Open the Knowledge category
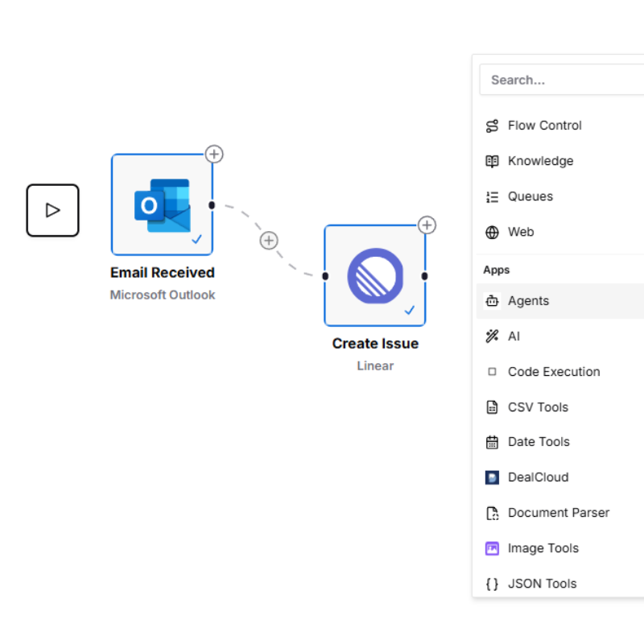The image size is (644, 644). pyautogui.click(x=560, y=161)
